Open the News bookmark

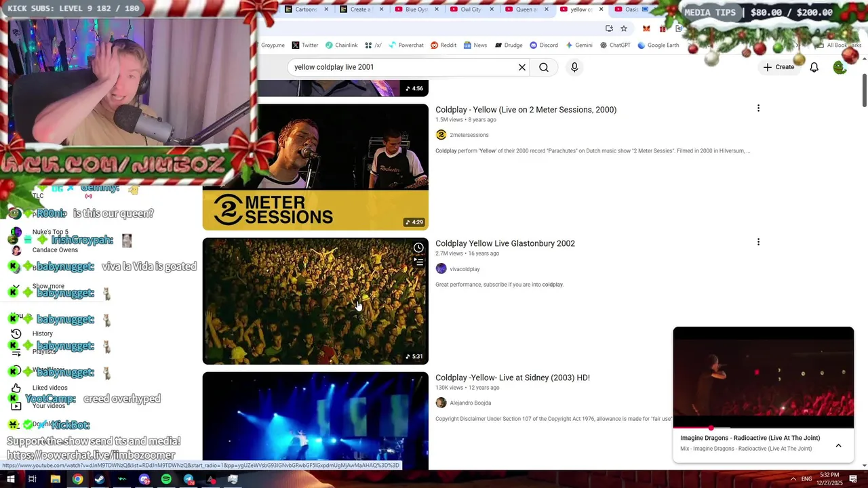pyautogui.click(x=475, y=45)
